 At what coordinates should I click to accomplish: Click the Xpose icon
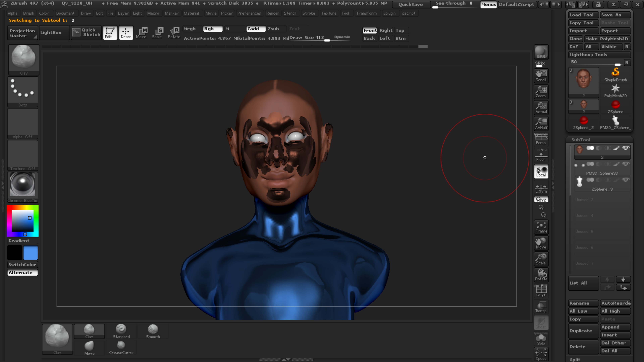pyautogui.click(x=541, y=354)
